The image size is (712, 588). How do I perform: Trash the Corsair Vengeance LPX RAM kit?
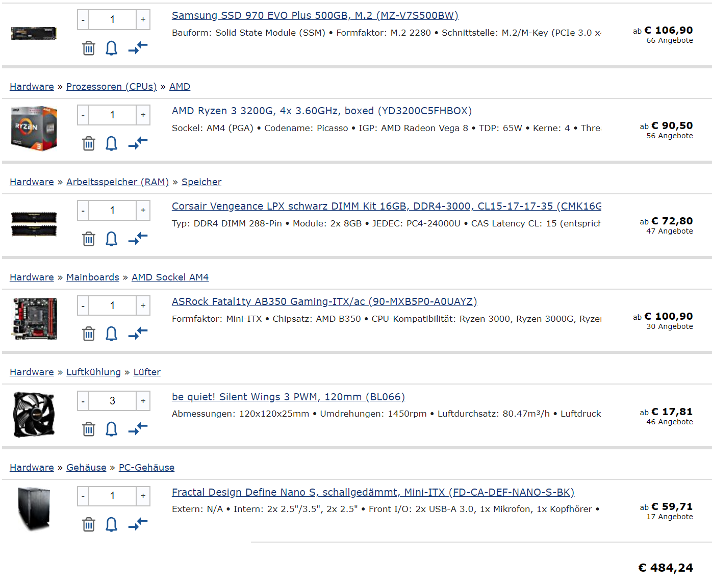click(89, 239)
